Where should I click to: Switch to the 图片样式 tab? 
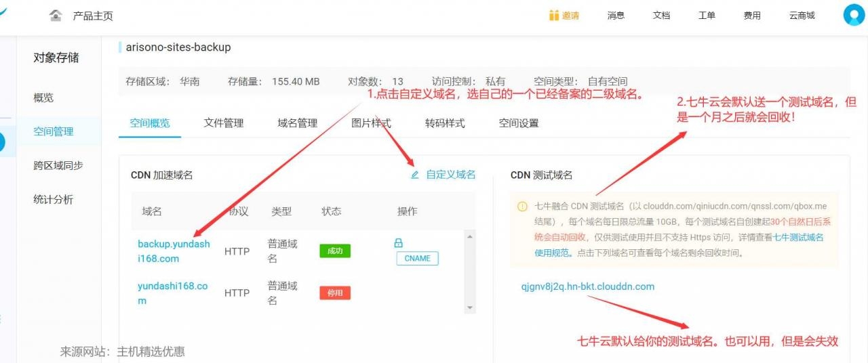point(372,123)
